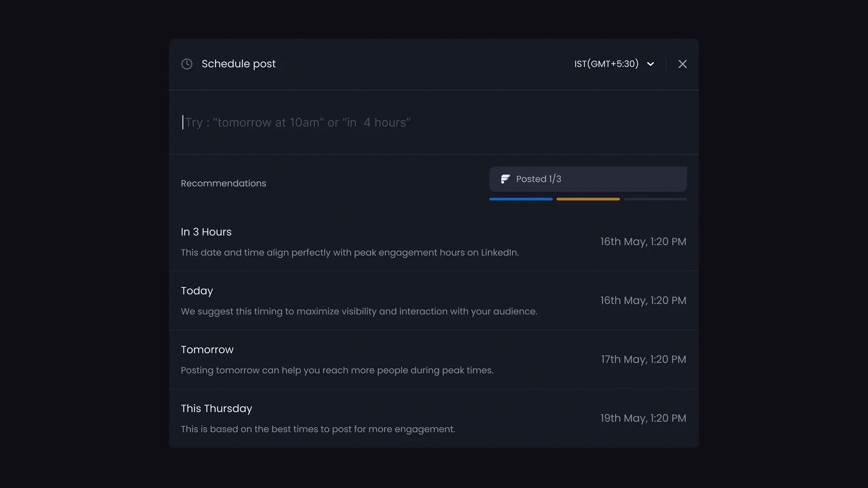Click the gray unfilled progress segment
The width and height of the screenshot is (868, 488).
655,199
